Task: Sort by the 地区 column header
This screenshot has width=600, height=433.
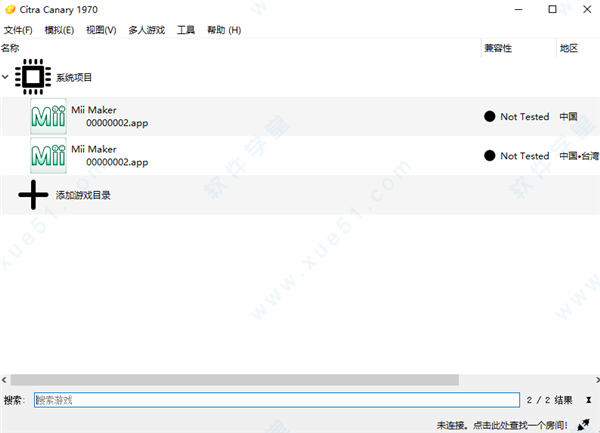Action: (x=569, y=48)
